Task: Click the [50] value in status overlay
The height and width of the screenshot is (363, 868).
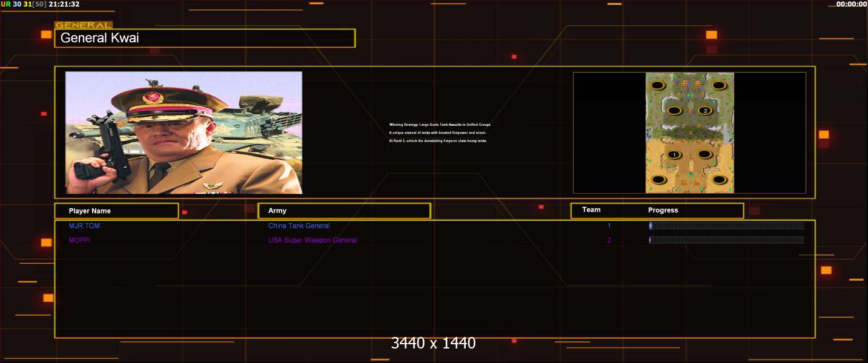Action: click(40, 4)
